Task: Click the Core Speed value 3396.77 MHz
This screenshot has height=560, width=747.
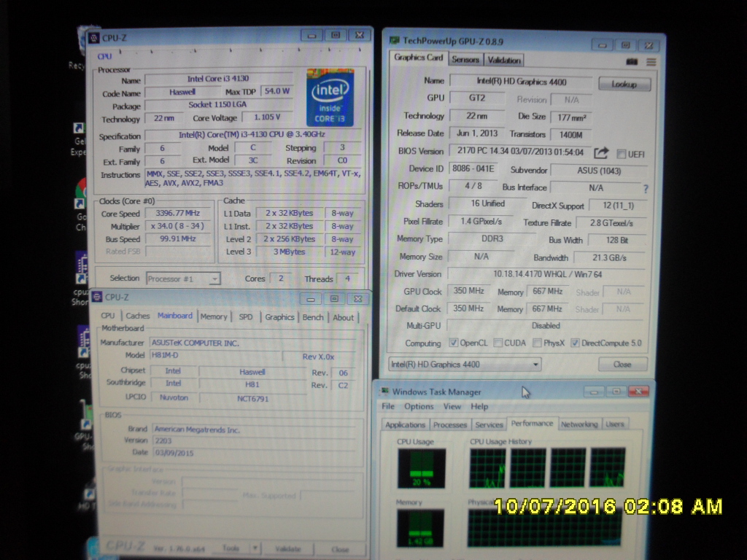Action: point(178,213)
